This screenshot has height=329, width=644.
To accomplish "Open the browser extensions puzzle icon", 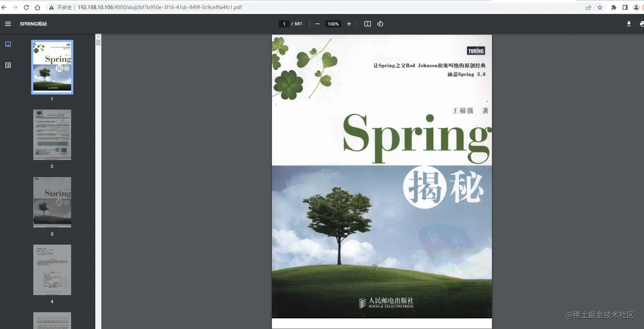I will (x=614, y=7).
